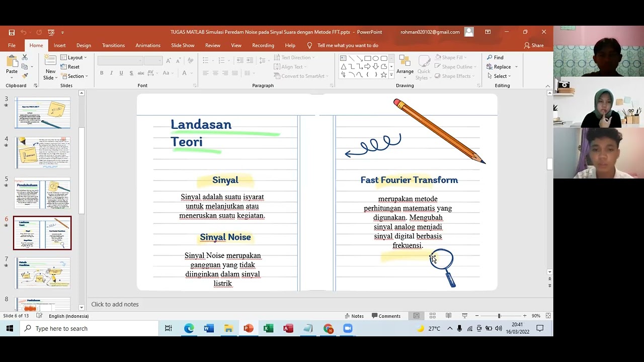The width and height of the screenshot is (644, 362).
Task: Apply numbered list formatting
Action: [221, 60]
